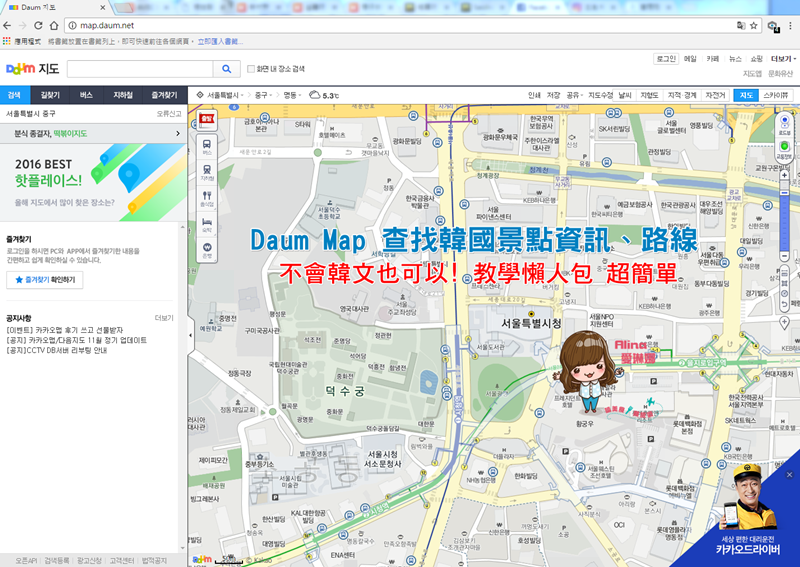Select the distance ruler tool icon

point(784,273)
